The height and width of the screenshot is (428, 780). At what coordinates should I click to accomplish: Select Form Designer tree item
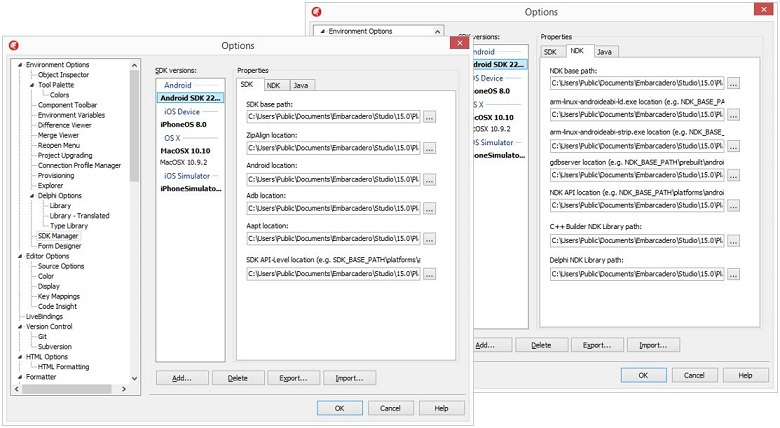point(59,246)
